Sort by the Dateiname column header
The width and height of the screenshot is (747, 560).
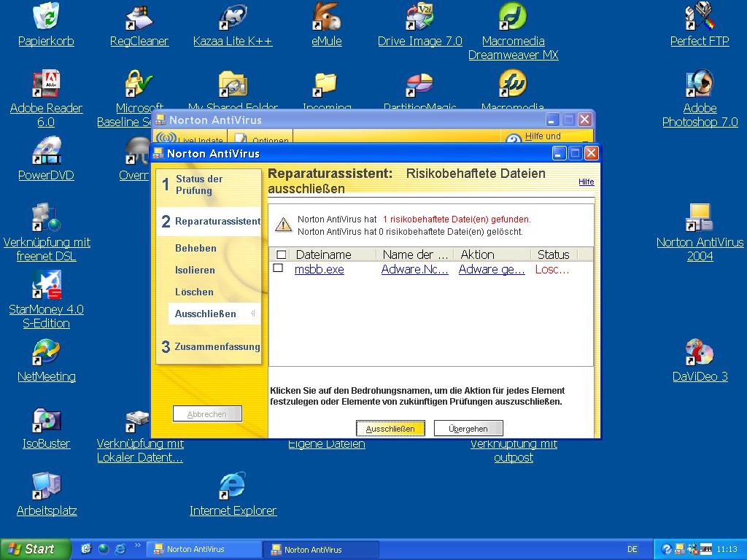tap(332, 254)
